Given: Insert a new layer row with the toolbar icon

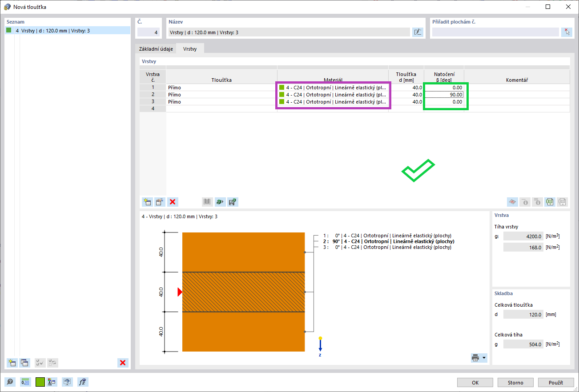Looking at the screenshot, I should [x=147, y=202].
